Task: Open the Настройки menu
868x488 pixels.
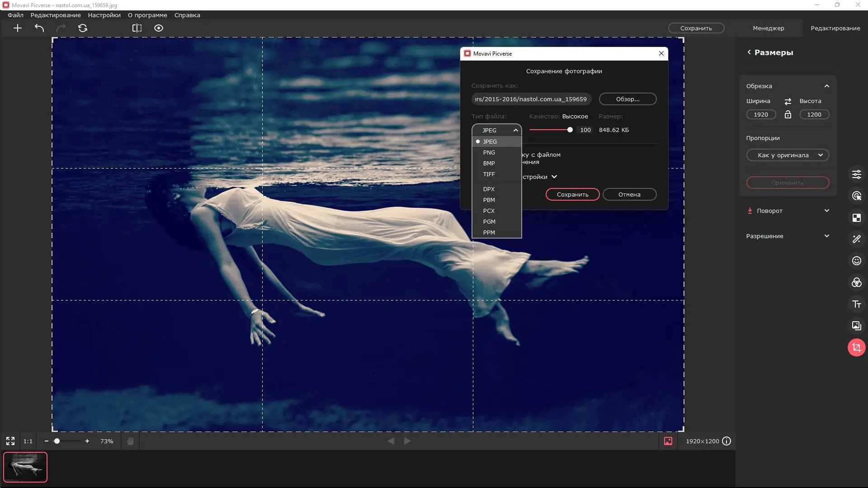Action: pyautogui.click(x=104, y=15)
